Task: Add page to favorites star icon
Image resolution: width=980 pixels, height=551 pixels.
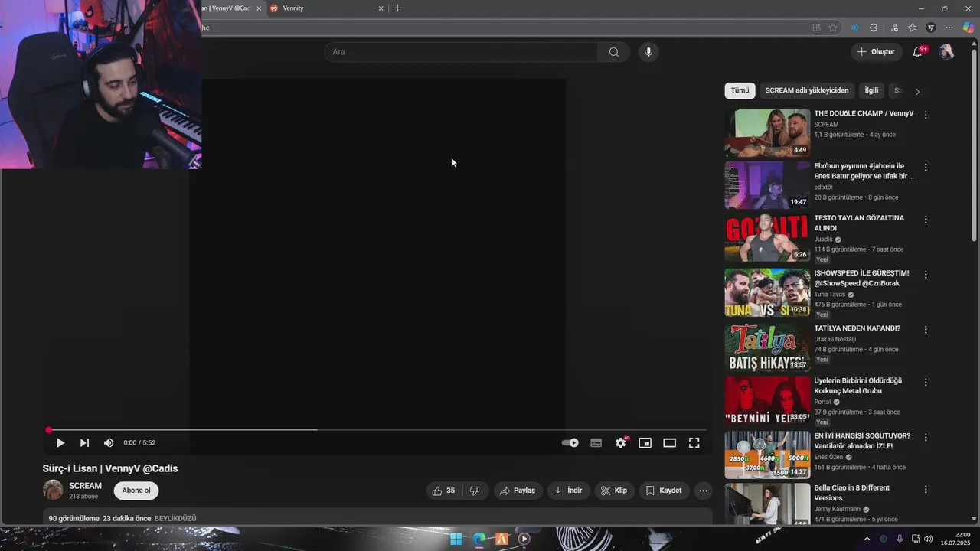Action: [833, 28]
